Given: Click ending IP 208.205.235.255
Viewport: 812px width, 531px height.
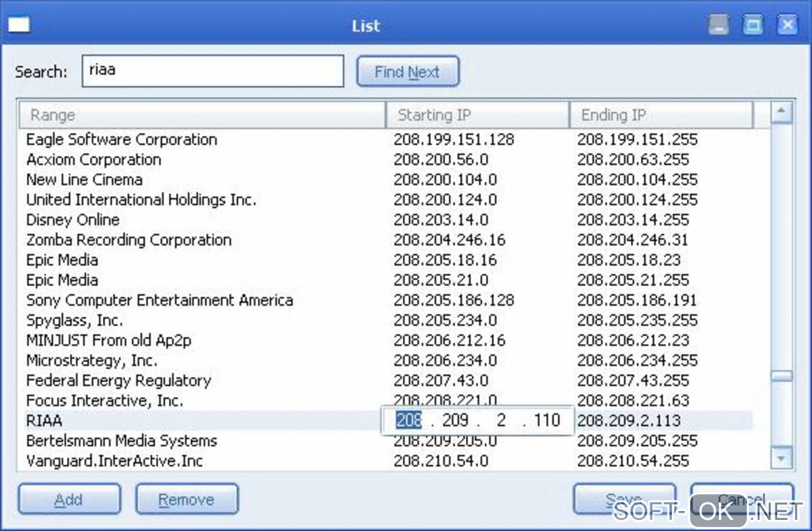Looking at the screenshot, I should [638, 321].
